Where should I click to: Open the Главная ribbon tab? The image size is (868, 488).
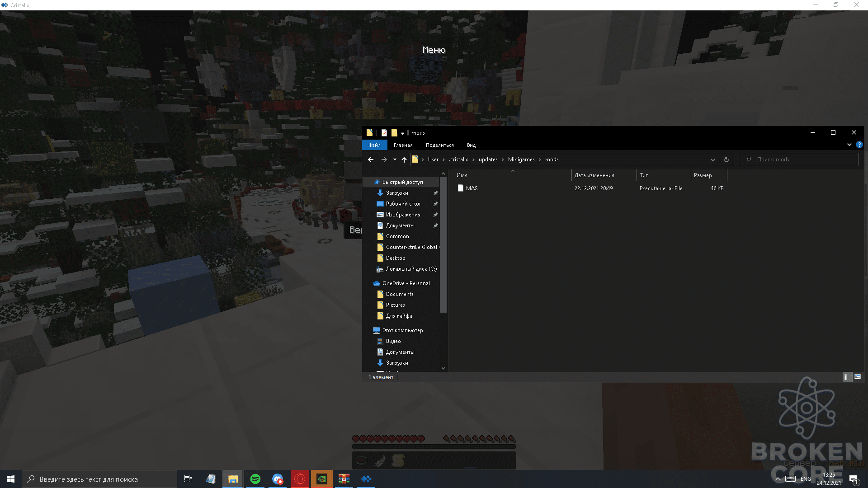[x=403, y=145]
